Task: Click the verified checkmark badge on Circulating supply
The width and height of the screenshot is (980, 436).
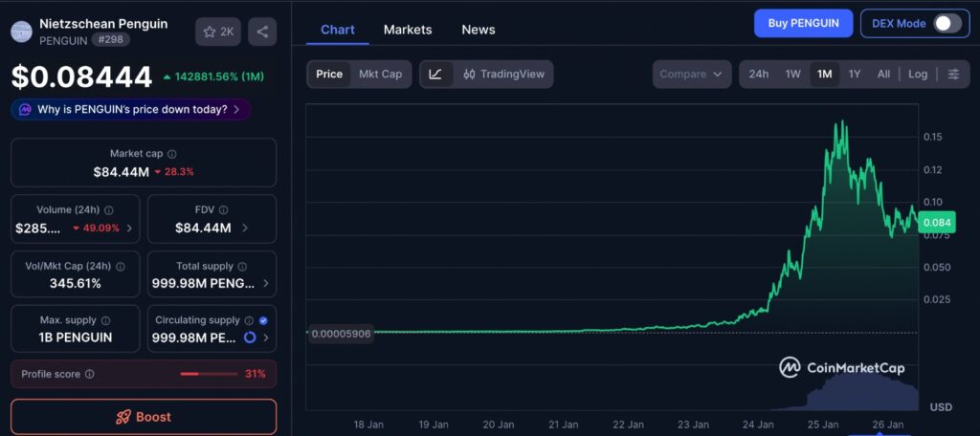Action: point(263,320)
